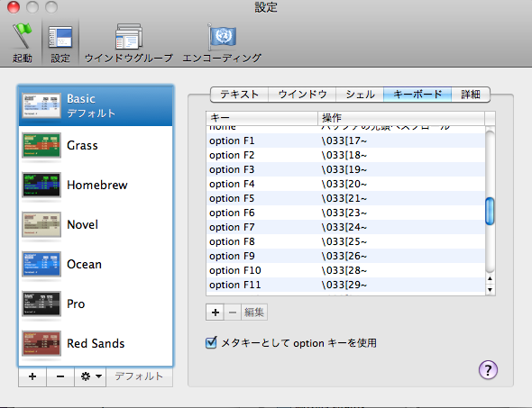Click the \033[23~ action value
Screen dimensions: 532x408
344,213
